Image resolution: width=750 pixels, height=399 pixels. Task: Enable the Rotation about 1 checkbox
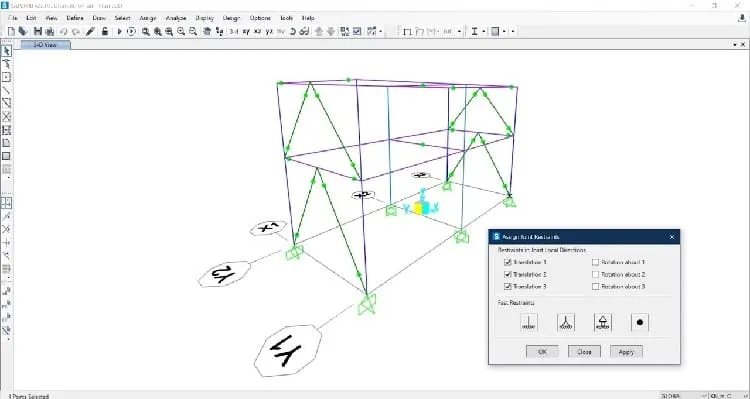pyautogui.click(x=596, y=262)
